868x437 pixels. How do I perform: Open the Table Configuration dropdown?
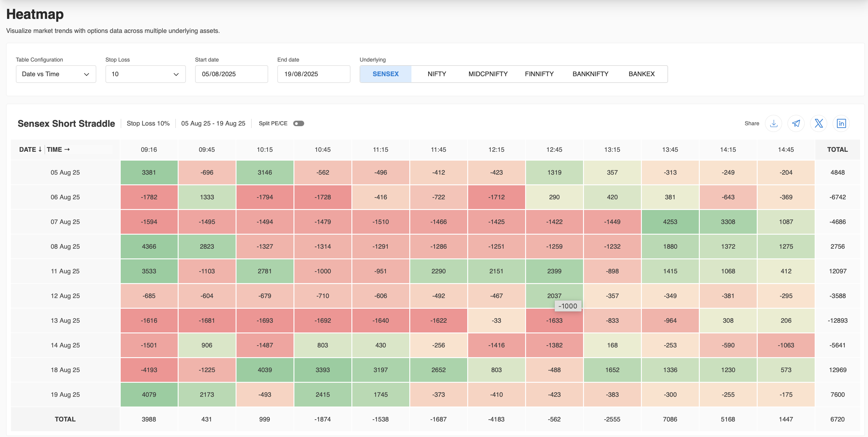point(55,74)
